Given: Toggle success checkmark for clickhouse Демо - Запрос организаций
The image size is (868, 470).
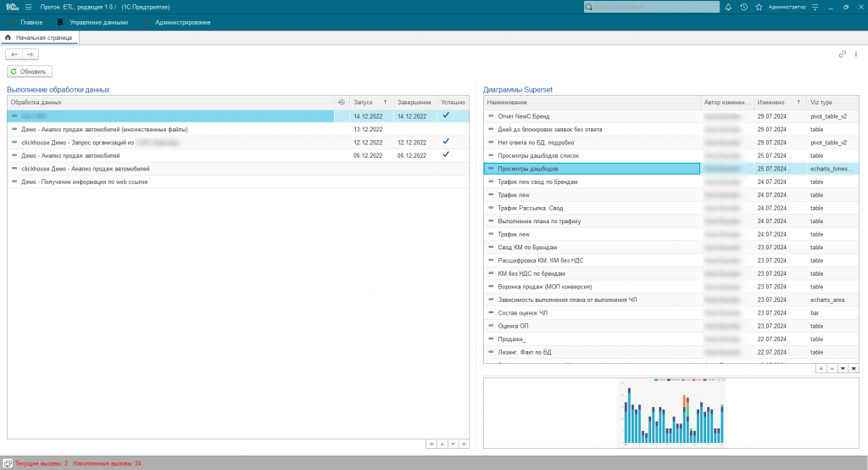Looking at the screenshot, I should 446,142.
